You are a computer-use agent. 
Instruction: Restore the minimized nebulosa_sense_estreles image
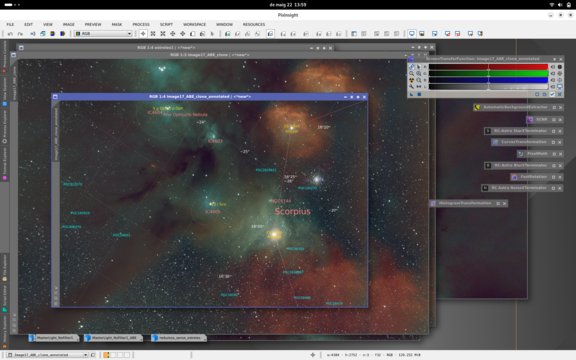[179, 338]
